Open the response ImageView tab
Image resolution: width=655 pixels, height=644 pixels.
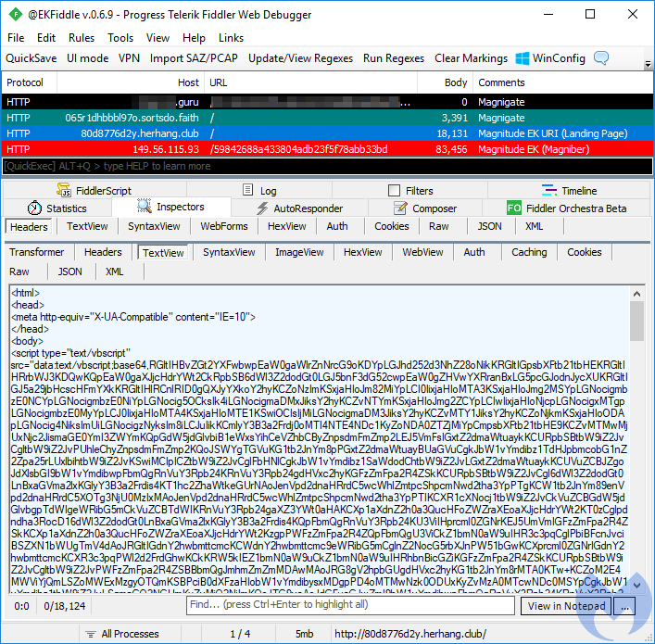299,252
